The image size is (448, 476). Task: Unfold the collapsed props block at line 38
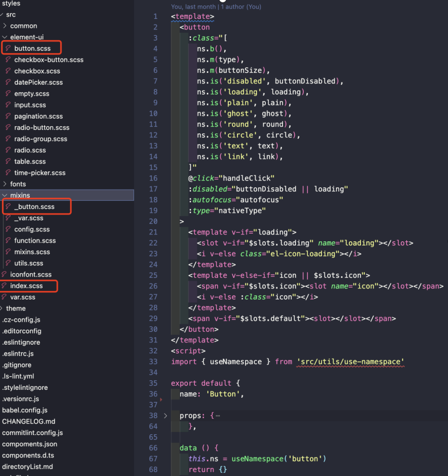point(165,416)
